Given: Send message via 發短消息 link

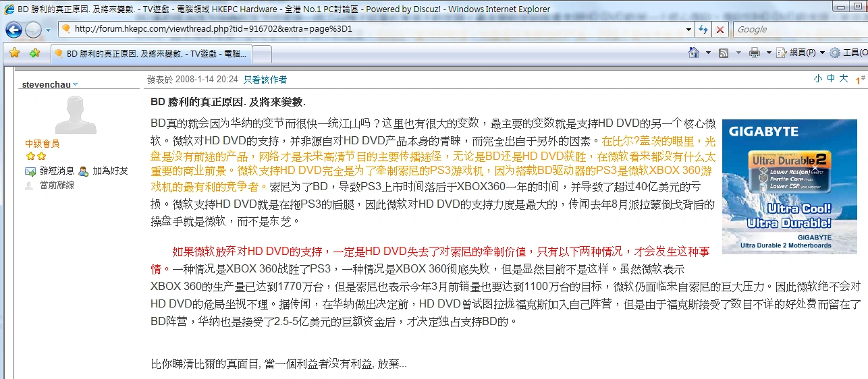Looking at the screenshot, I should coord(57,171).
